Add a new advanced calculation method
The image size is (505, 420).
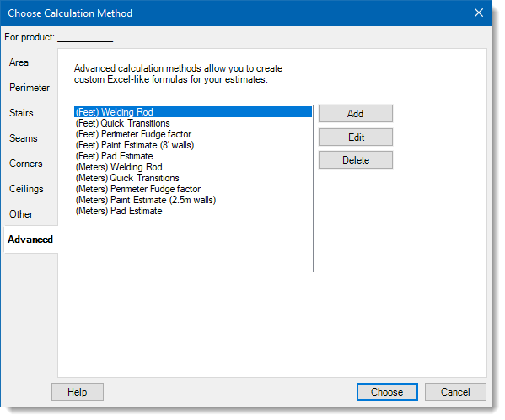tap(356, 114)
